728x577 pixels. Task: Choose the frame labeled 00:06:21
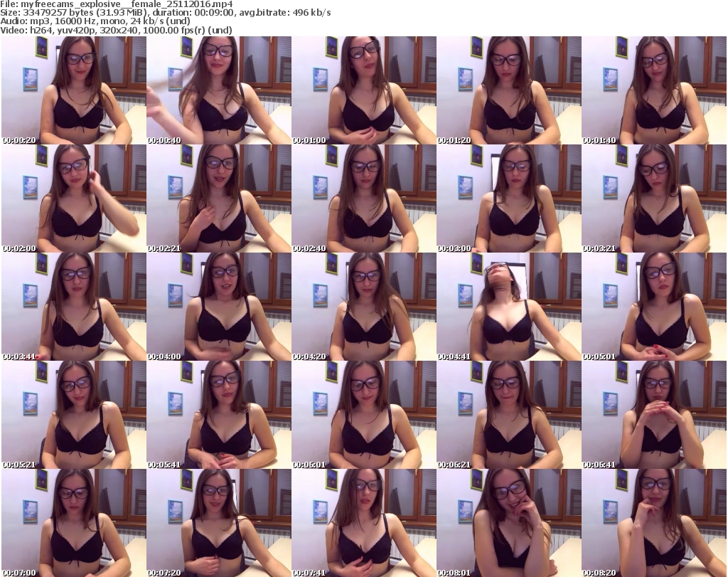tap(509, 415)
